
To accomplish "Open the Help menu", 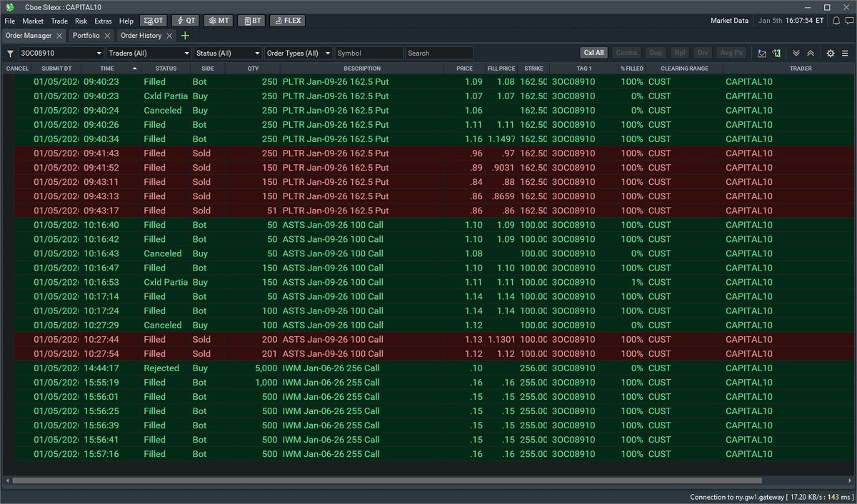I will (x=126, y=21).
